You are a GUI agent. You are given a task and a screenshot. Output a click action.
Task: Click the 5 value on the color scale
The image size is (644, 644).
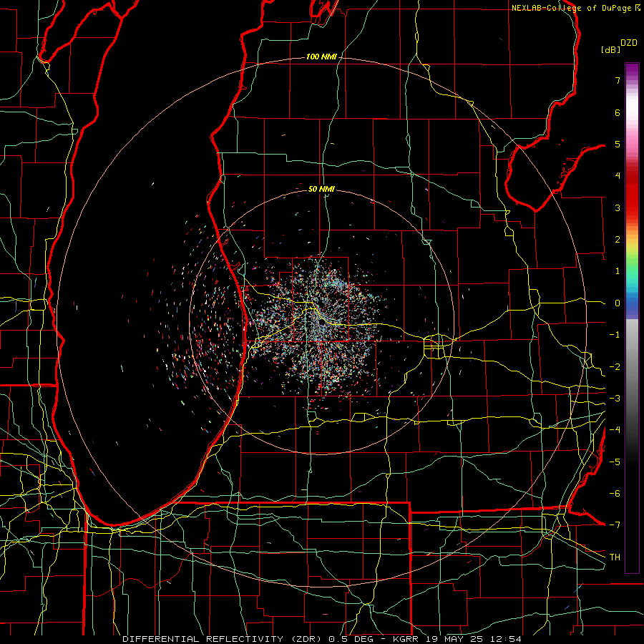618,144
